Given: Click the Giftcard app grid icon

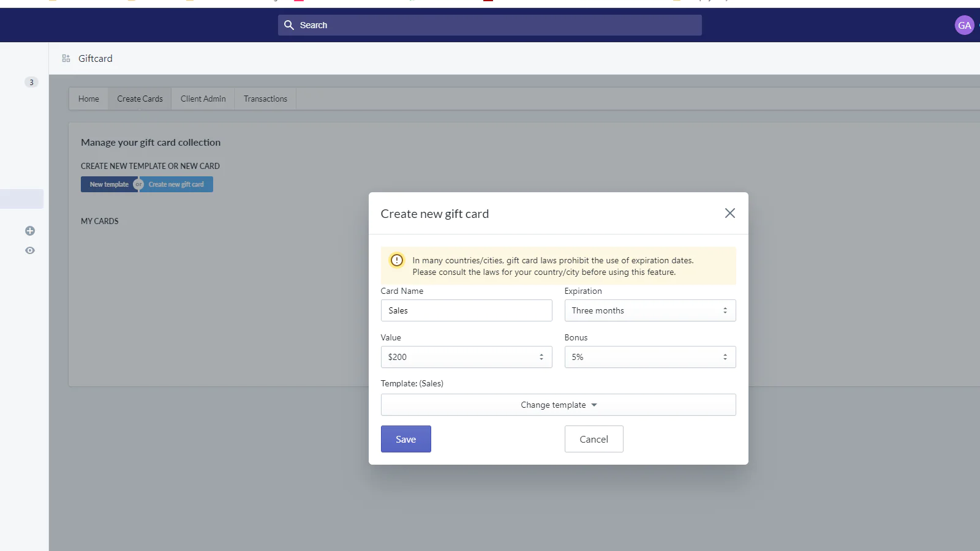Looking at the screenshot, I should click(x=66, y=59).
